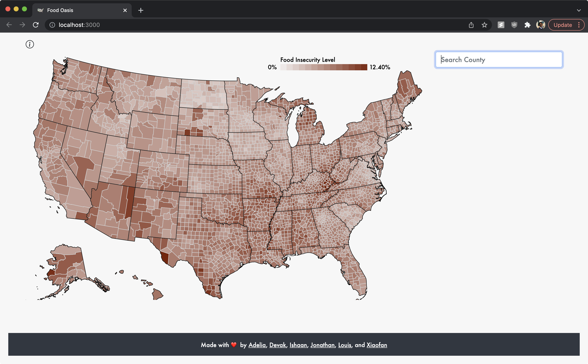Click the uBlock shield extension icon

[514, 25]
